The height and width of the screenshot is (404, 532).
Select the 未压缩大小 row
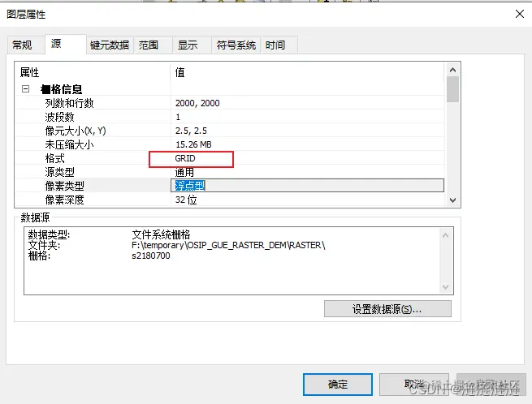(230, 144)
